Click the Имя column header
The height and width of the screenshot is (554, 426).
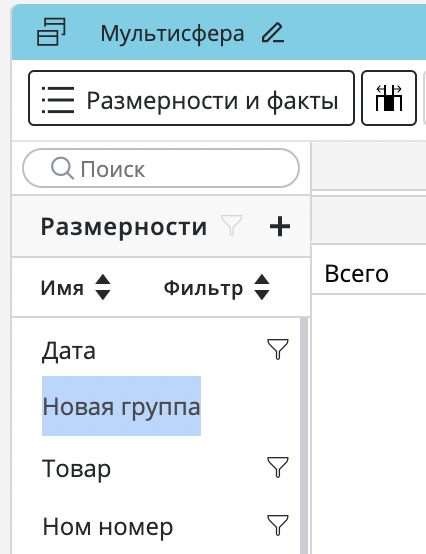tap(62, 288)
